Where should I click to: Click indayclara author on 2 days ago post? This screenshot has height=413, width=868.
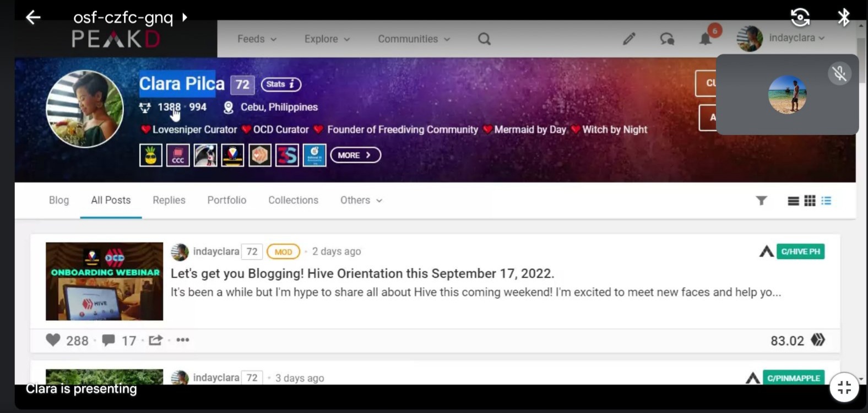(x=216, y=251)
